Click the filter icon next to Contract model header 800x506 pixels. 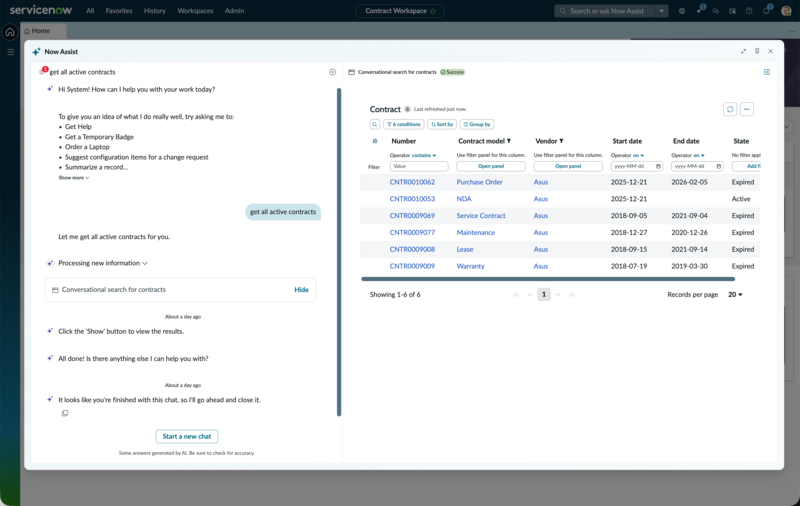(x=509, y=141)
